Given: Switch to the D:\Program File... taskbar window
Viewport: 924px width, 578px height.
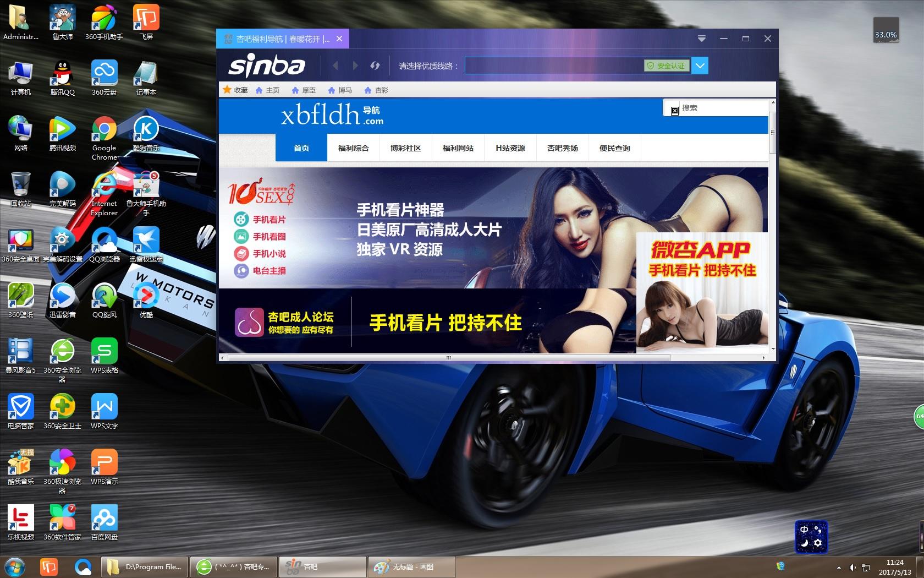Looking at the screenshot, I should (x=145, y=566).
